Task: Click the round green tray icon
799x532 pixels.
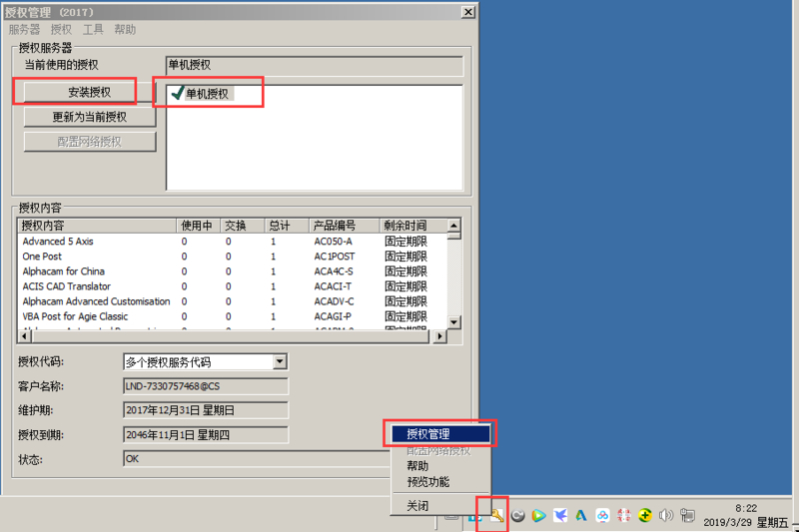Action: click(644, 515)
